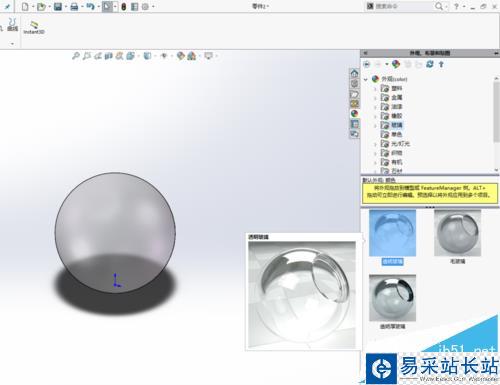Open dropdown arrow next to Options gear
Image resolution: width=500 pixels, height=385 pixels.
click(x=153, y=7)
